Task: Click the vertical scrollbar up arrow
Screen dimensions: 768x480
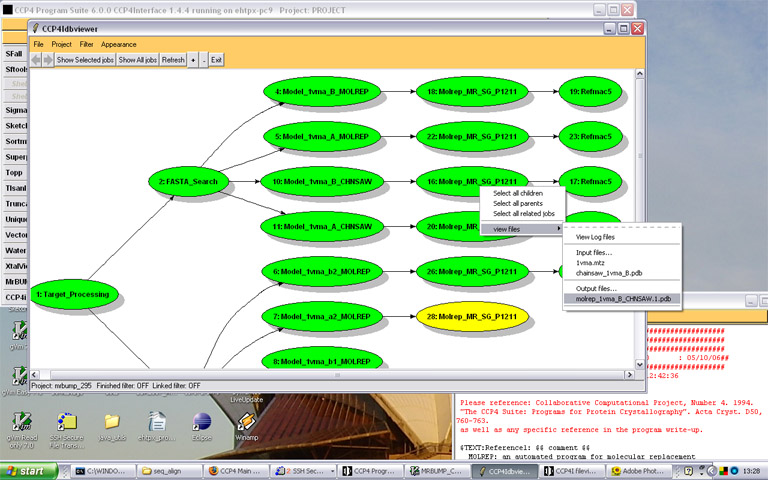Action: pos(640,73)
